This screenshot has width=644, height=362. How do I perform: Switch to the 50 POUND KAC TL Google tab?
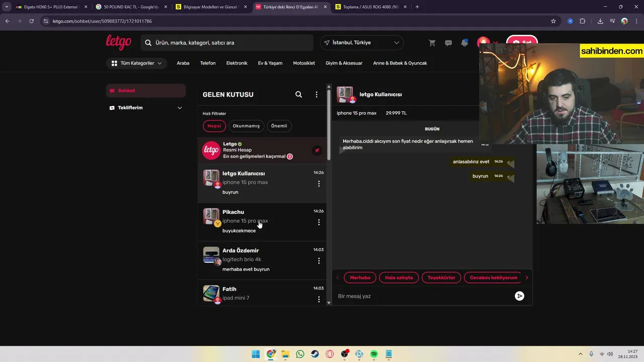click(132, 7)
